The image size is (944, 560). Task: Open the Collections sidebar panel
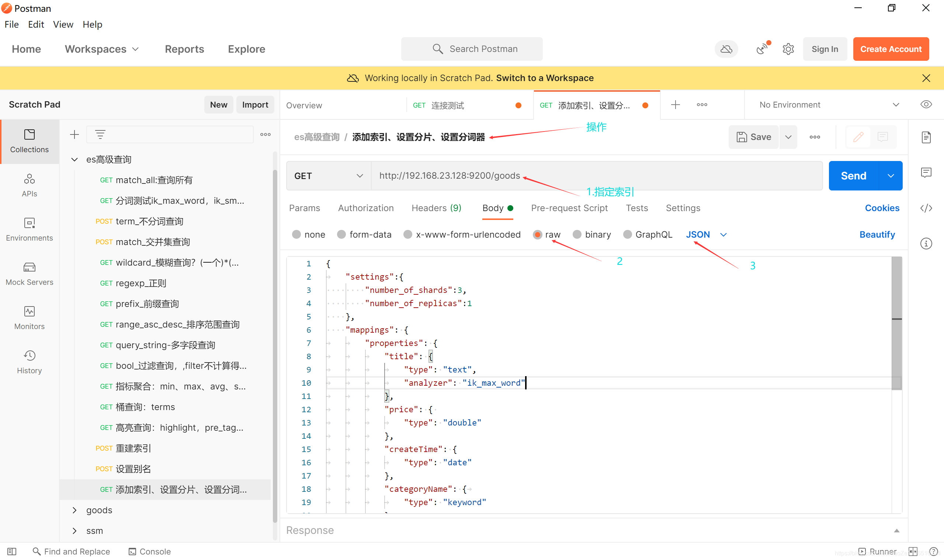(29, 141)
